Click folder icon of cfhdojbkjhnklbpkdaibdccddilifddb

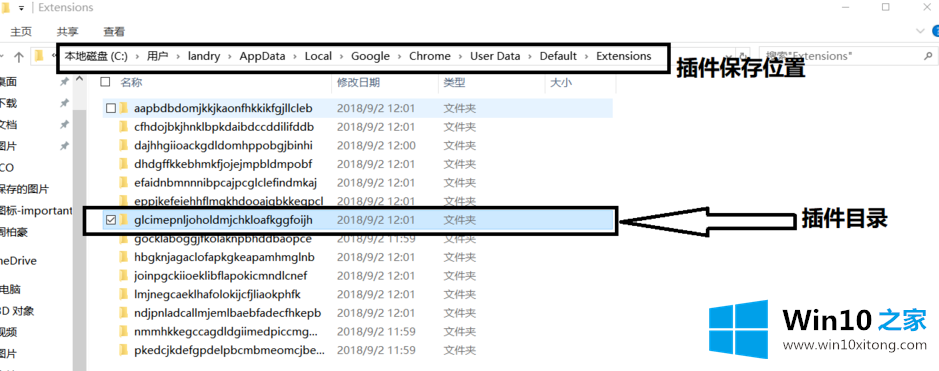coord(124,127)
